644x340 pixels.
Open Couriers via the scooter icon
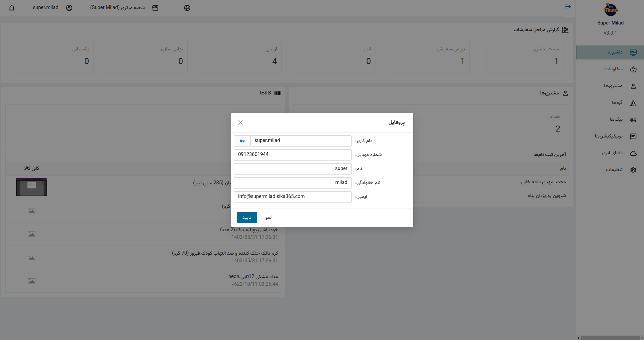tap(633, 120)
